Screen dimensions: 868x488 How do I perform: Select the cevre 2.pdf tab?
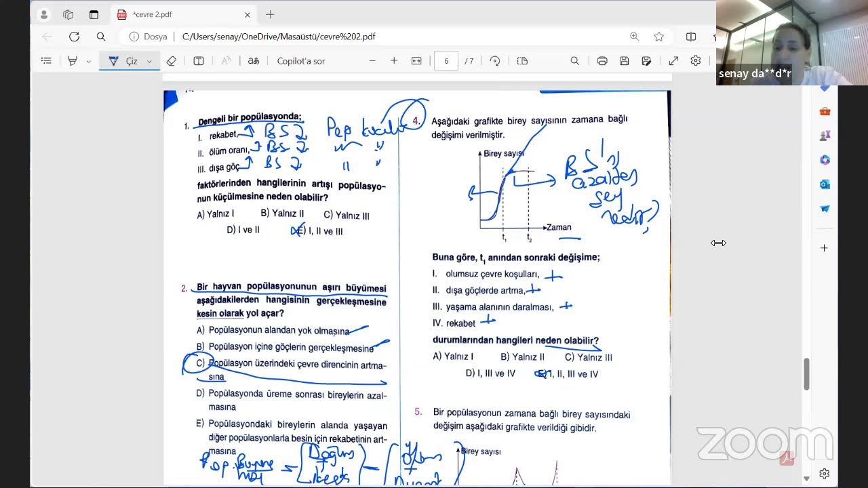coord(183,14)
